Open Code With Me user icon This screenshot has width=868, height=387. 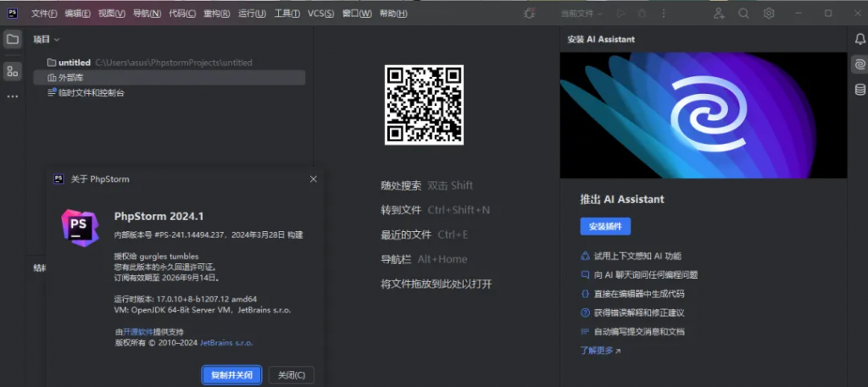pyautogui.click(x=719, y=14)
